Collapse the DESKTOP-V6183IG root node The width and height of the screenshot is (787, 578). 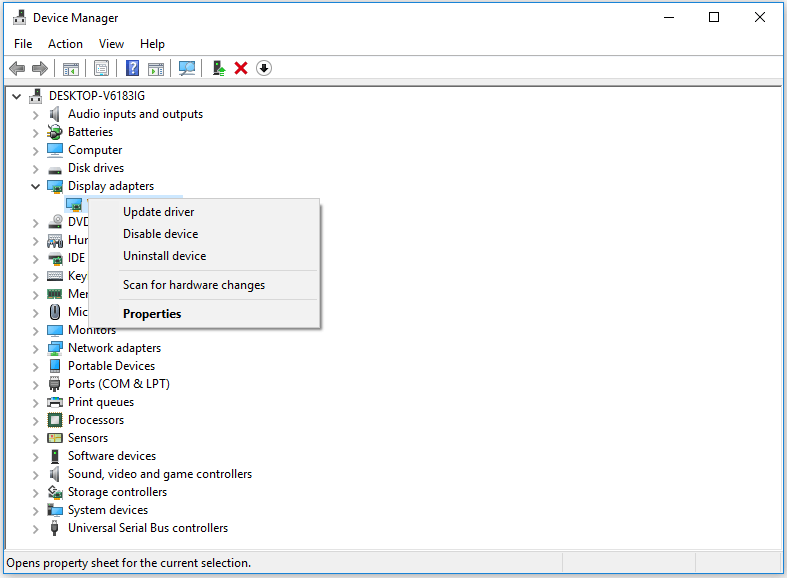click(x=17, y=96)
